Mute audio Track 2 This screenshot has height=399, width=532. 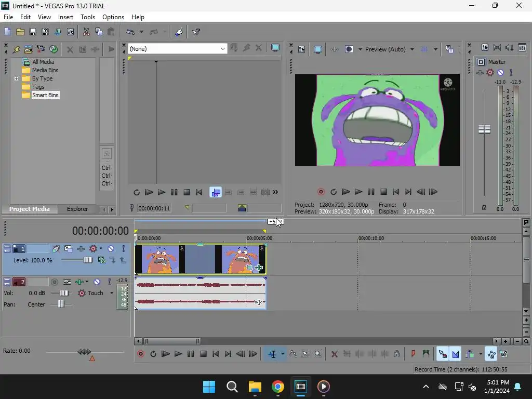pyautogui.click(x=97, y=282)
